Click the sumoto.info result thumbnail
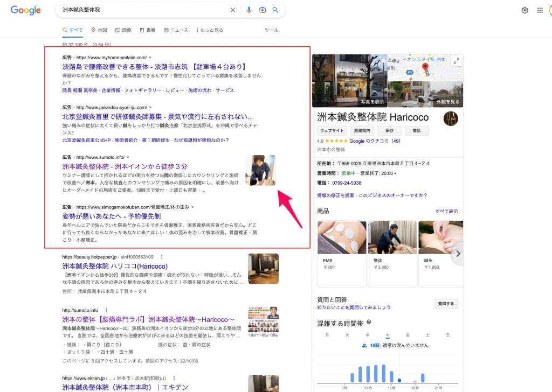Image resolution: width=552 pixels, height=392 pixels. (x=263, y=322)
